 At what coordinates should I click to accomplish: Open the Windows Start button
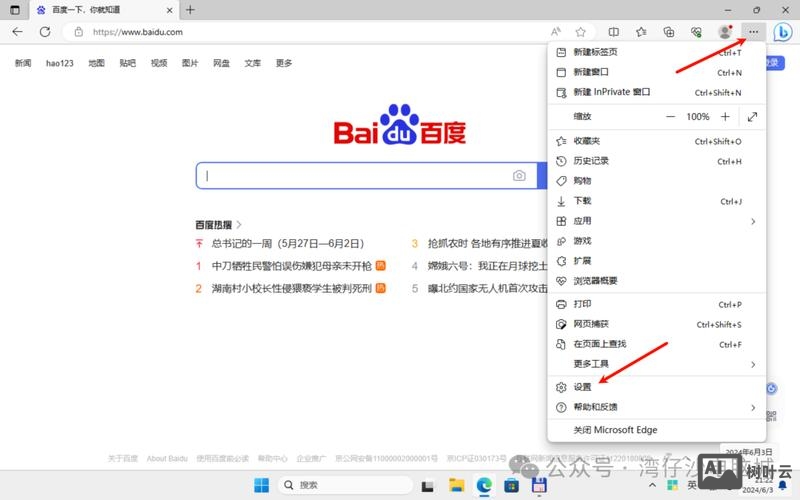click(x=261, y=485)
